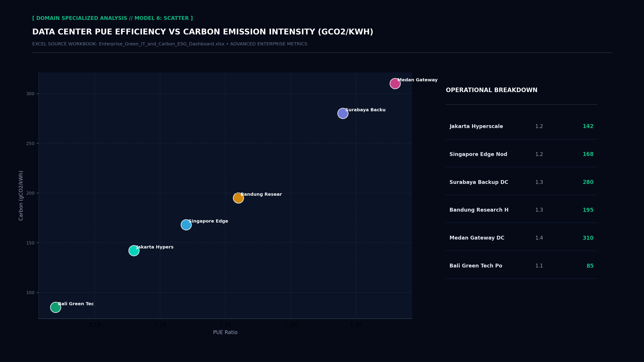
Task: Click the Excel source workbook subtitle
Action: pyautogui.click(x=169, y=44)
